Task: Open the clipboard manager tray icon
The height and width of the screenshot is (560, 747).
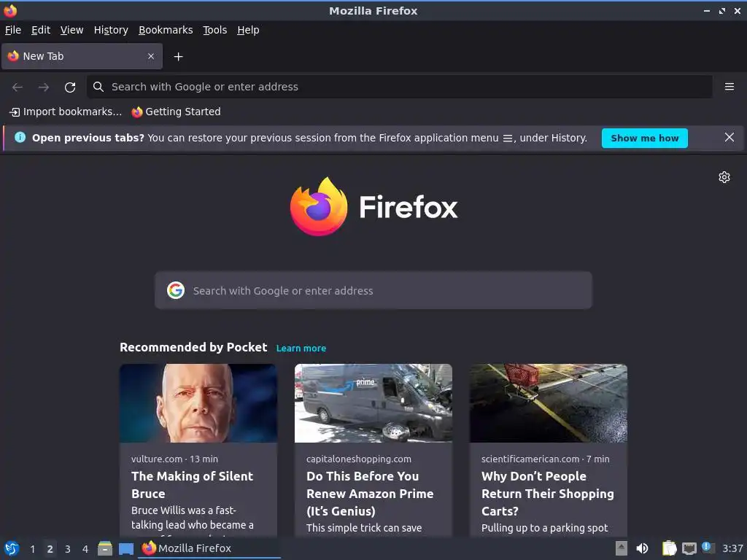Action: 670,548
